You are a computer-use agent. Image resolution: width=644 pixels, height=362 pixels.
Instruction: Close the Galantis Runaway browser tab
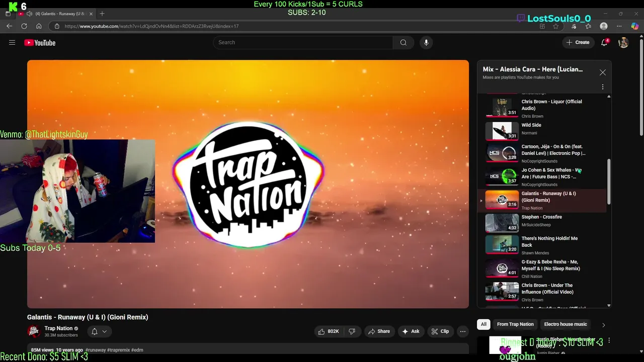click(x=91, y=14)
